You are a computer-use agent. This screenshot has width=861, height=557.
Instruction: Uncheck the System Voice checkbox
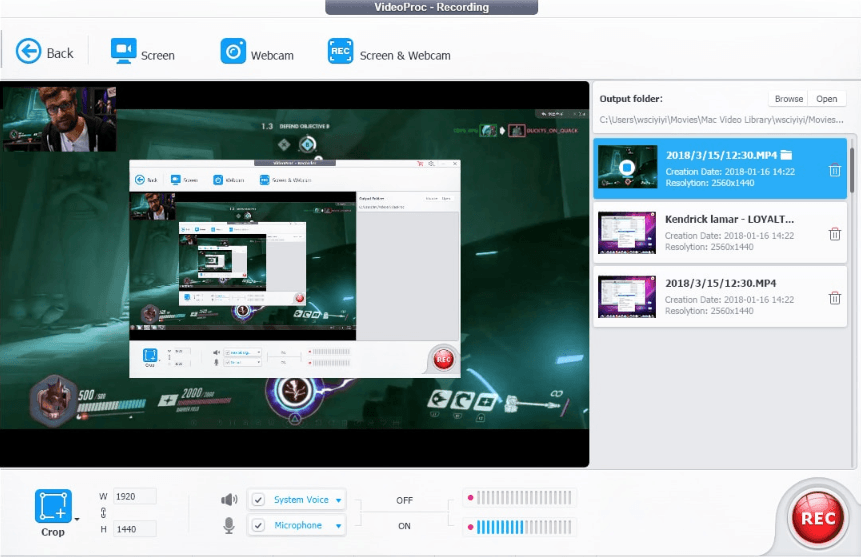point(258,500)
